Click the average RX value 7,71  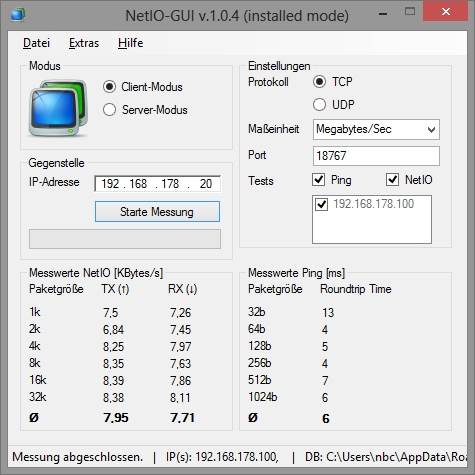click(x=182, y=418)
